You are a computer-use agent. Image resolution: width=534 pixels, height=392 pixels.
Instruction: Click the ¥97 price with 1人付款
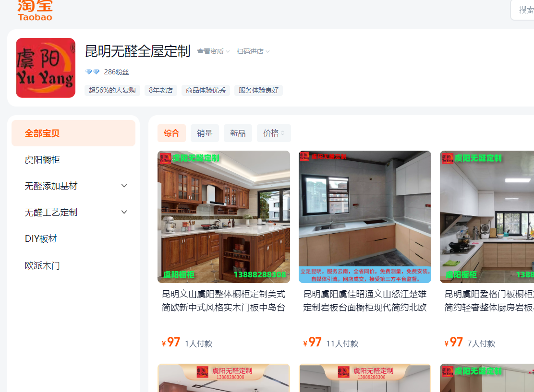(171, 342)
